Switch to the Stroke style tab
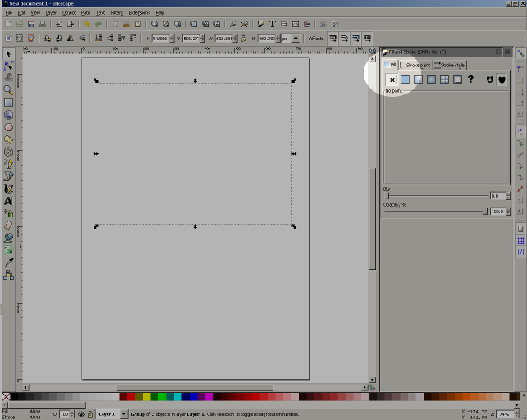The height and width of the screenshot is (420, 527). click(450, 65)
